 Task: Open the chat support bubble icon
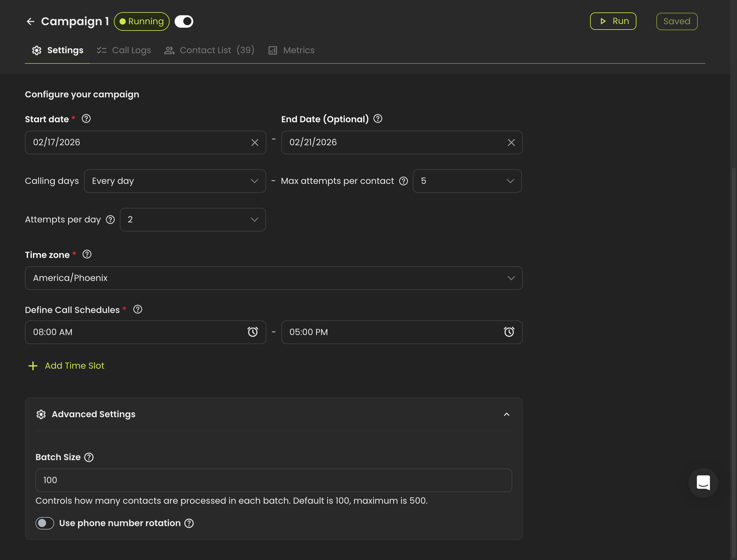(703, 483)
